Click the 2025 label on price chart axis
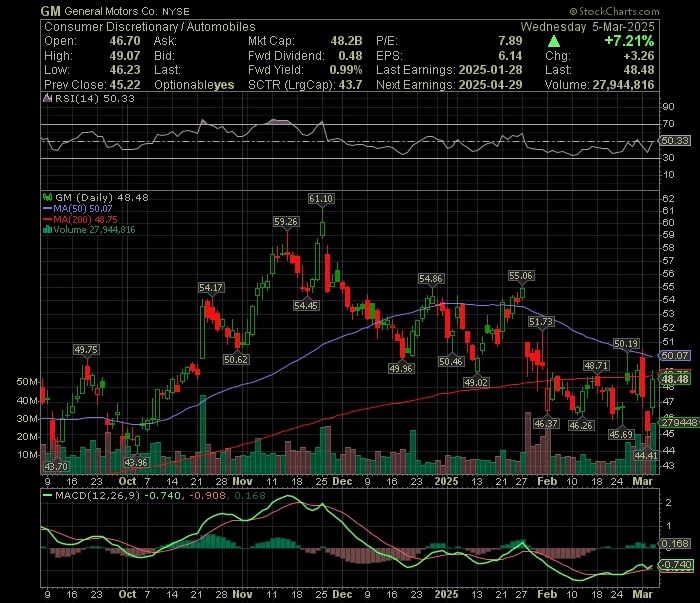 [446, 482]
